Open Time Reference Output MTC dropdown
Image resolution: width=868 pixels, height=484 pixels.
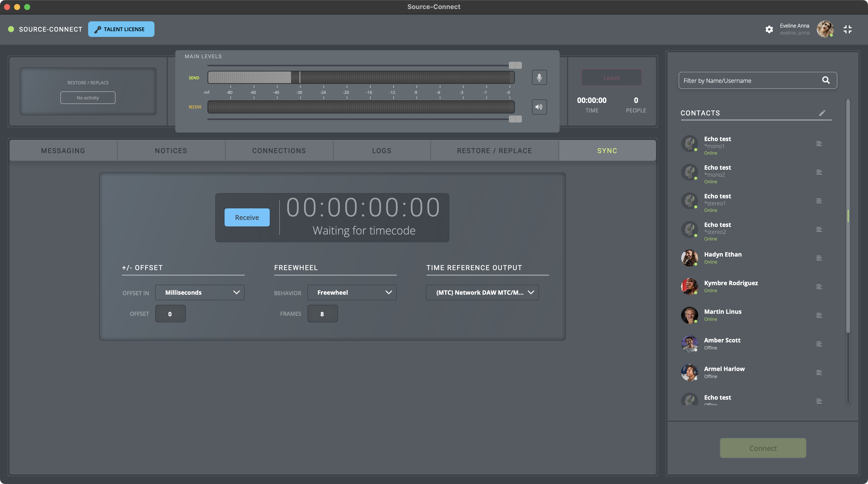(482, 292)
